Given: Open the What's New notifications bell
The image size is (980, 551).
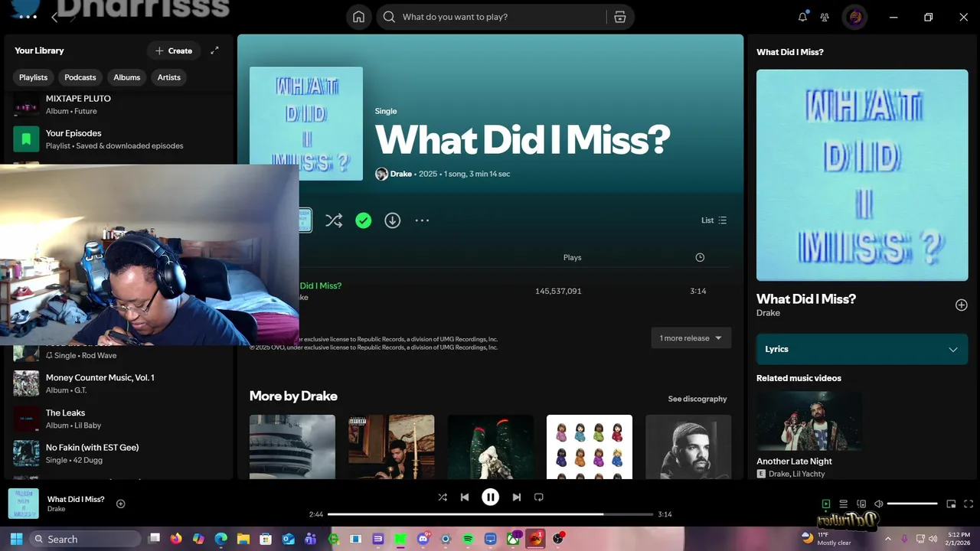Looking at the screenshot, I should 802,17.
